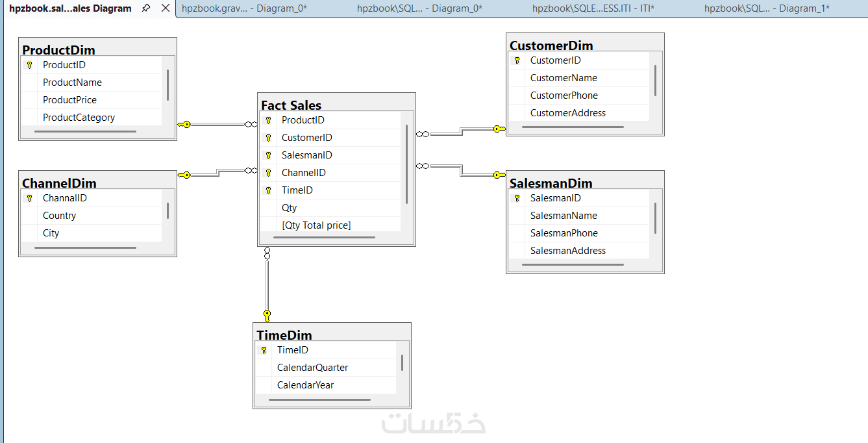Screen dimensions: 868x443
Task: Click the Fact Sales table vertical scrollbar
Action: pyautogui.click(x=407, y=164)
